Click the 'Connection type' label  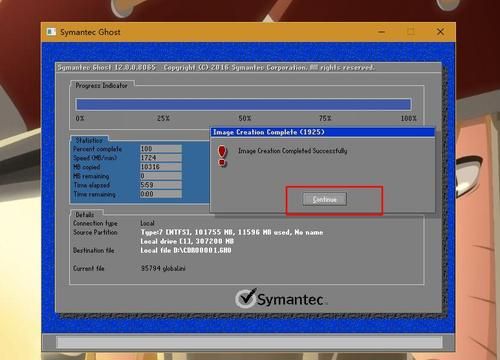(x=95, y=223)
